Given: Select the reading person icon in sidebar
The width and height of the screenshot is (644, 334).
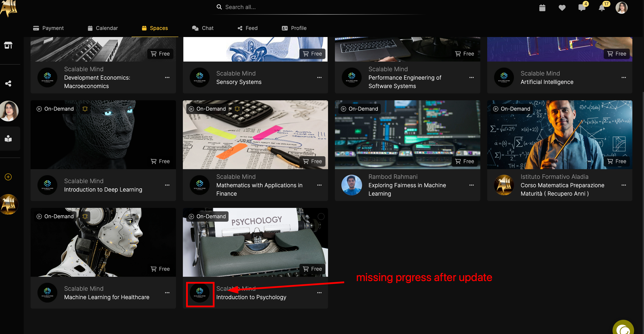Looking at the screenshot, I should pyautogui.click(x=8, y=139).
